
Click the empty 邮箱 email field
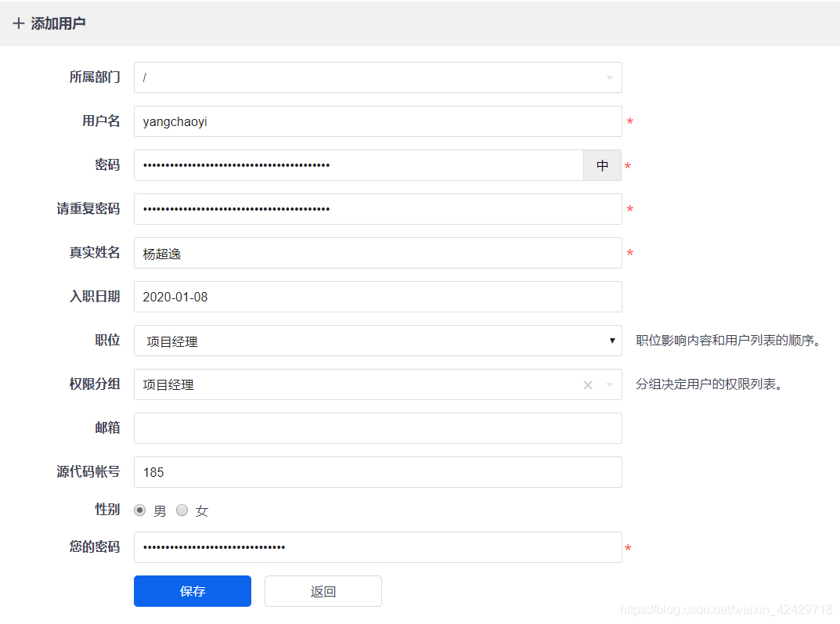click(x=377, y=428)
